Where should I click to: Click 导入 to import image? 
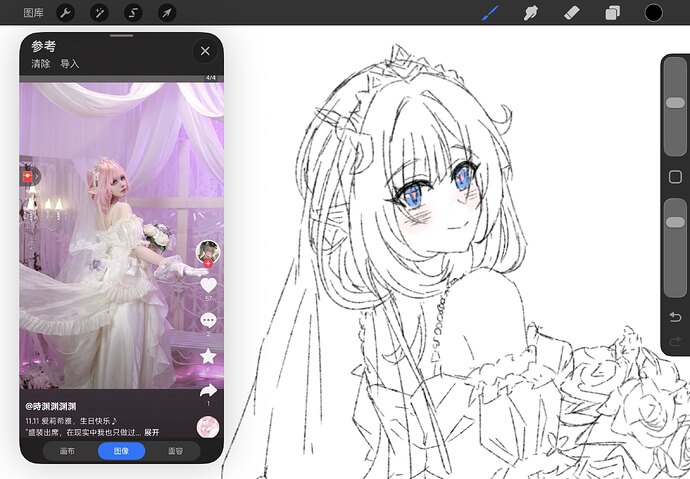pos(70,64)
